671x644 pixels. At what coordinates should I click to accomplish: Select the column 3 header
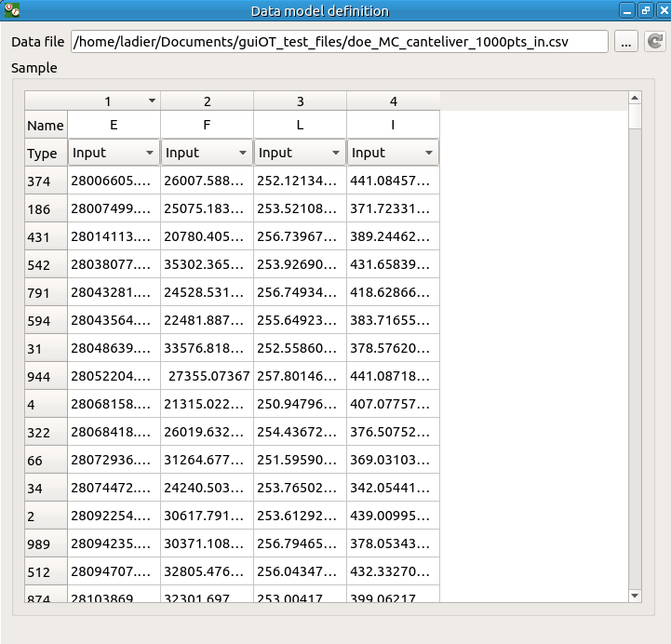pyautogui.click(x=300, y=101)
